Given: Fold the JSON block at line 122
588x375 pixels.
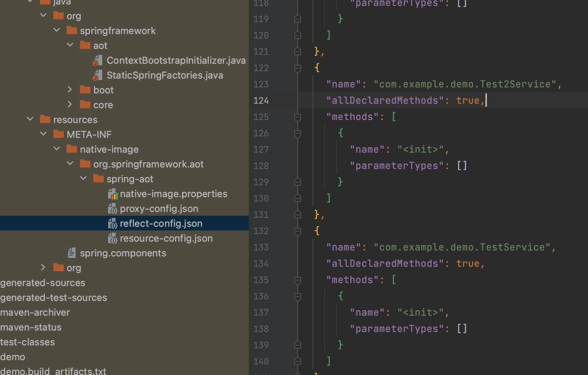Looking at the screenshot, I should pos(297,68).
